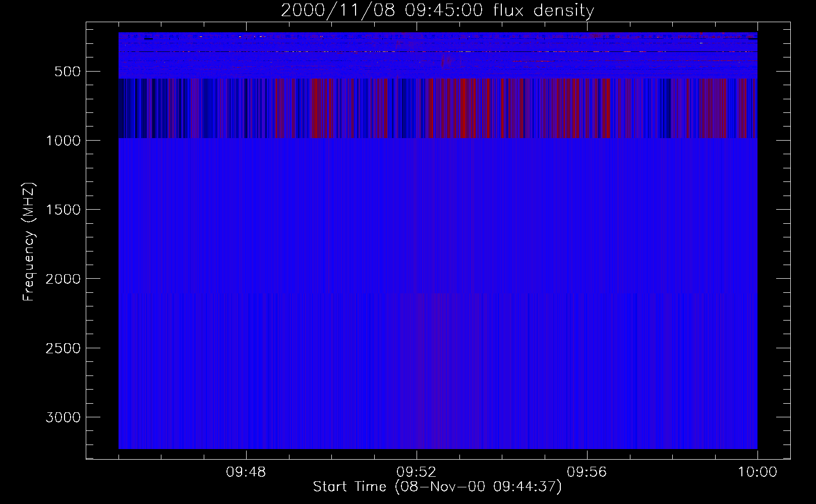816x504 pixels.
Task: Click the 1000 frequency tick label
Action: tap(63, 141)
